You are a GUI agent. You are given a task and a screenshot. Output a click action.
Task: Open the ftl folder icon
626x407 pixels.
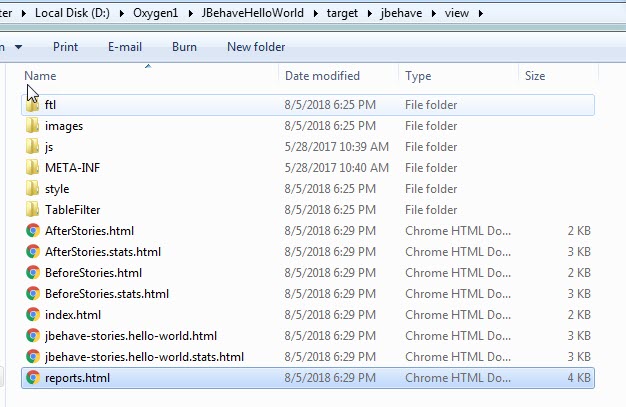click(x=32, y=105)
